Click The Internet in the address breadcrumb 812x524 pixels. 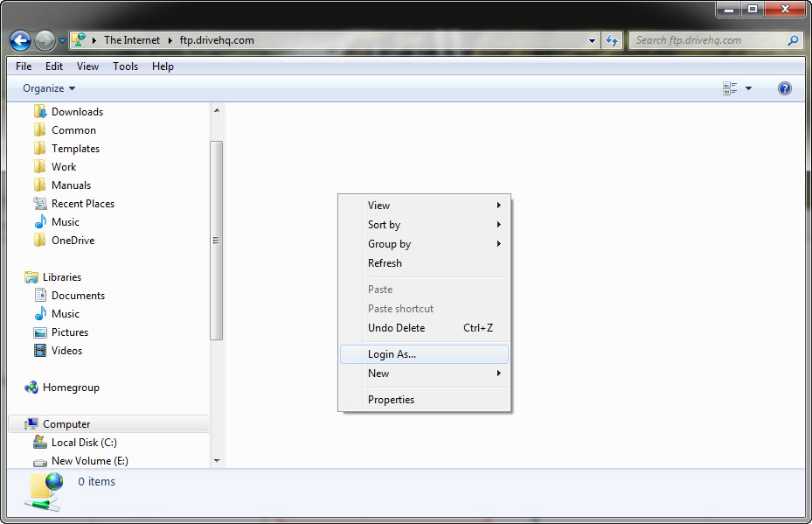[132, 40]
